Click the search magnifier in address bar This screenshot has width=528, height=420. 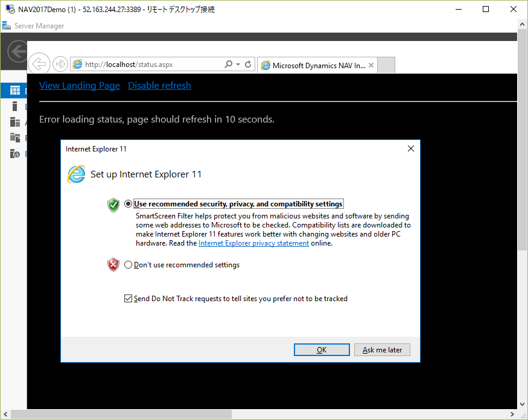(228, 64)
